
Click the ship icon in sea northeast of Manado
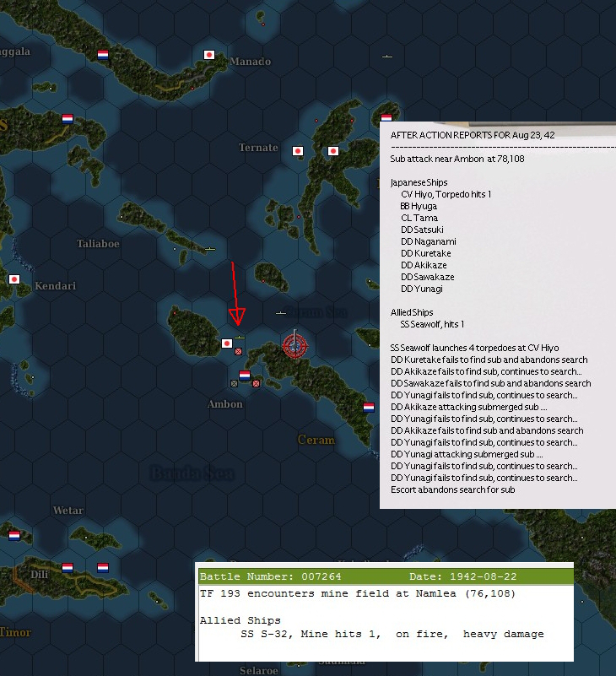click(387, 57)
